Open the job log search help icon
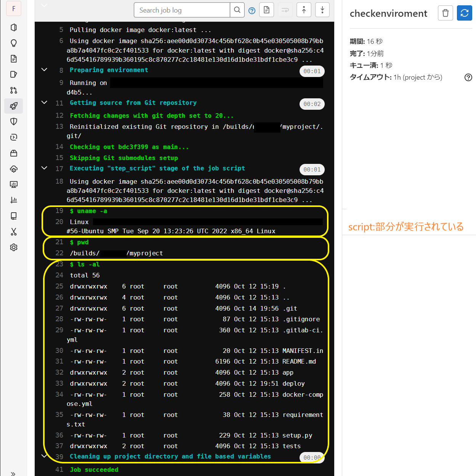 [x=252, y=11]
